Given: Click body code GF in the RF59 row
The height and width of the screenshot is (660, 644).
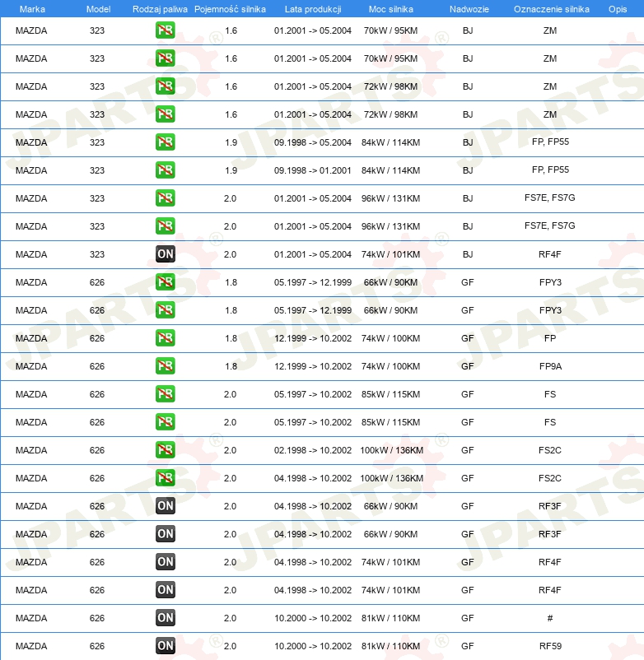Looking at the screenshot, I should [468, 646].
